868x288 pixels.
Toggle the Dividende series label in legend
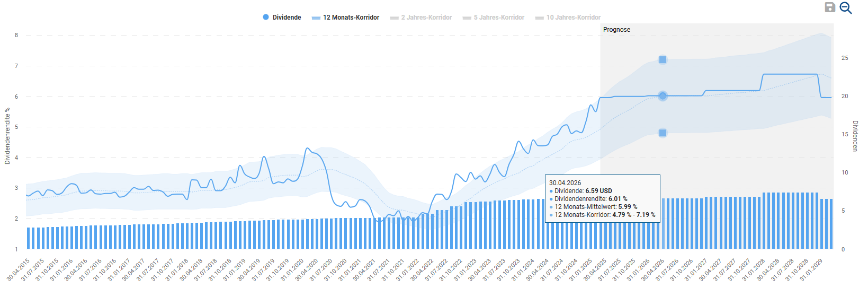[x=287, y=18]
